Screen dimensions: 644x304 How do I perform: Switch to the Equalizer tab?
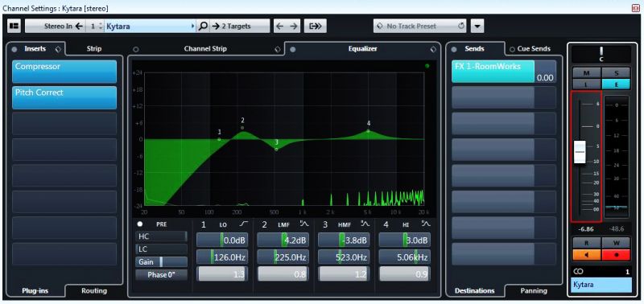[363, 49]
